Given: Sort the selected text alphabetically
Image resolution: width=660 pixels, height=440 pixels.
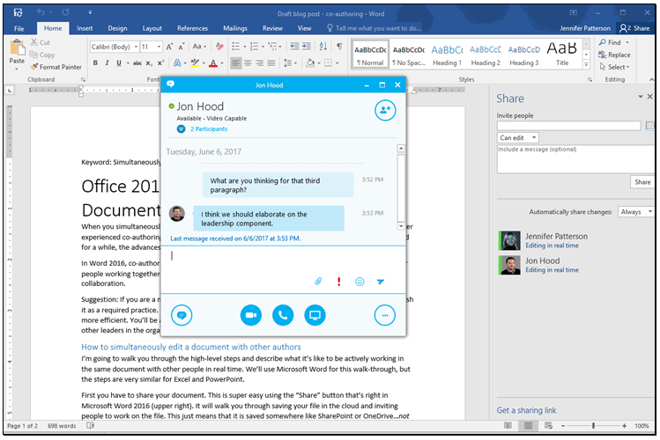Looking at the screenshot, I should [x=323, y=46].
